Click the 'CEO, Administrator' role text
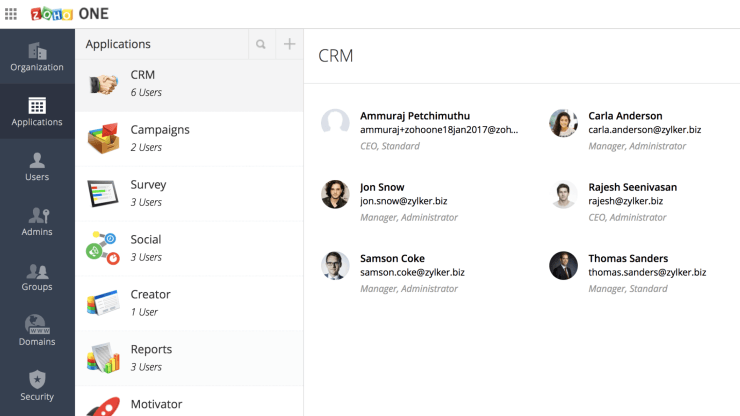The height and width of the screenshot is (416, 740). tap(627, 217)
